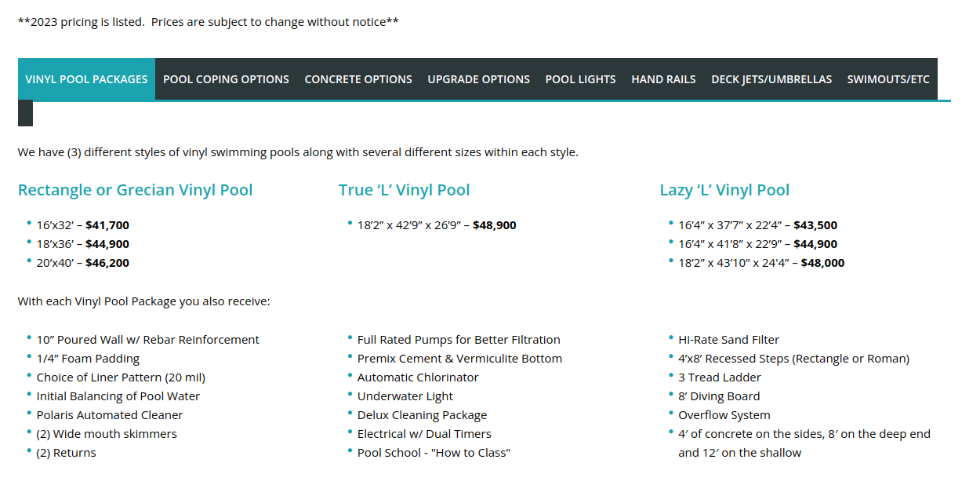Click the Lazy L price of $48,000

823,263
